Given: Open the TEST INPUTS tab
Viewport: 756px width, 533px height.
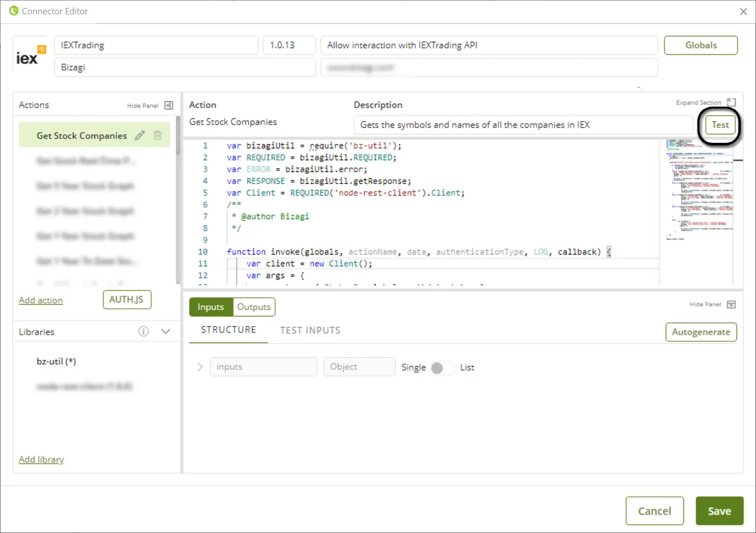Looking at the screenshot, I should point(310,330).
